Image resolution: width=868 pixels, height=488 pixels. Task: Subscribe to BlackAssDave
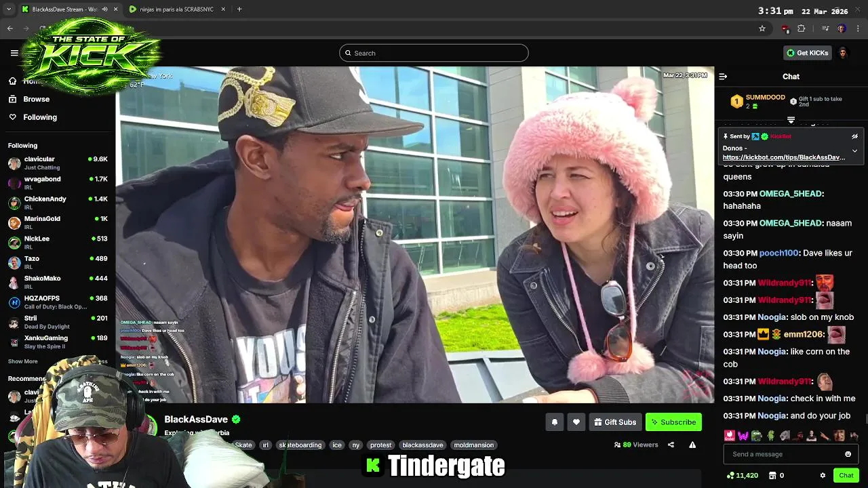[673, 422]
